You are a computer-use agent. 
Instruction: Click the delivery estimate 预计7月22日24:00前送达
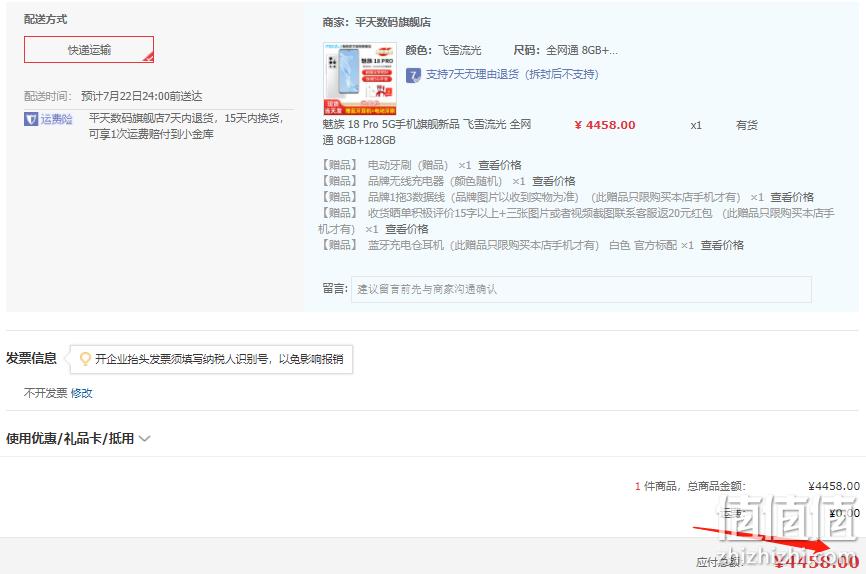click(141, 96)
